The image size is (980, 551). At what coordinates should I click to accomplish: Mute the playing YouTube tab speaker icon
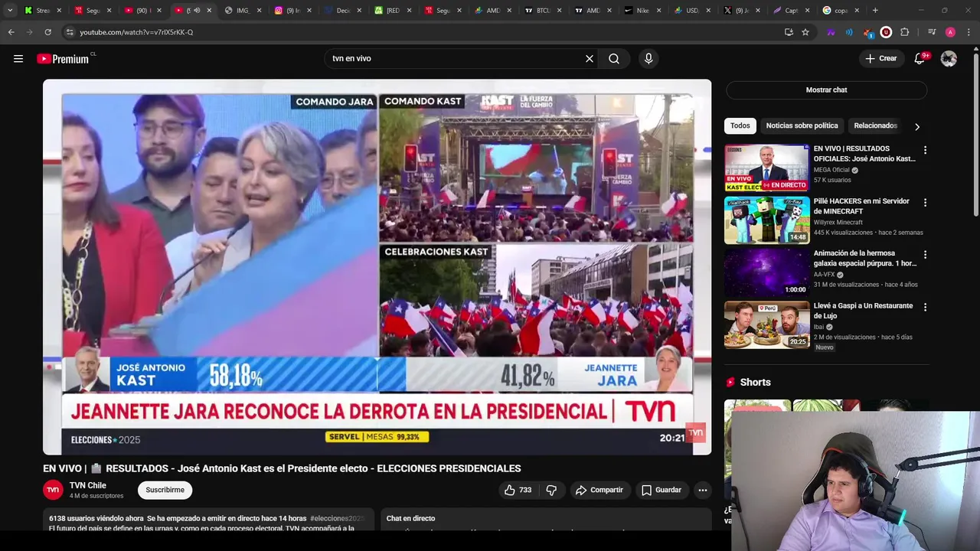(x=196, y=10)
